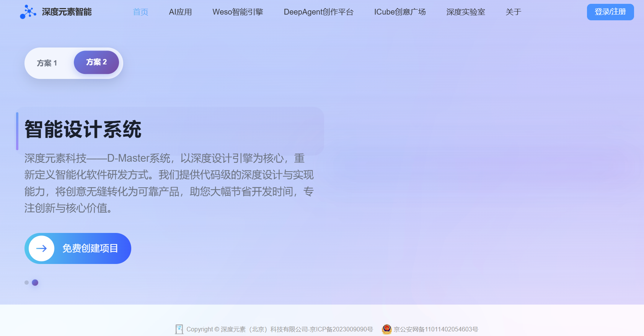
Task: Open the 京公安网备11011402054603号 link
Action: (x=436, y=329)
